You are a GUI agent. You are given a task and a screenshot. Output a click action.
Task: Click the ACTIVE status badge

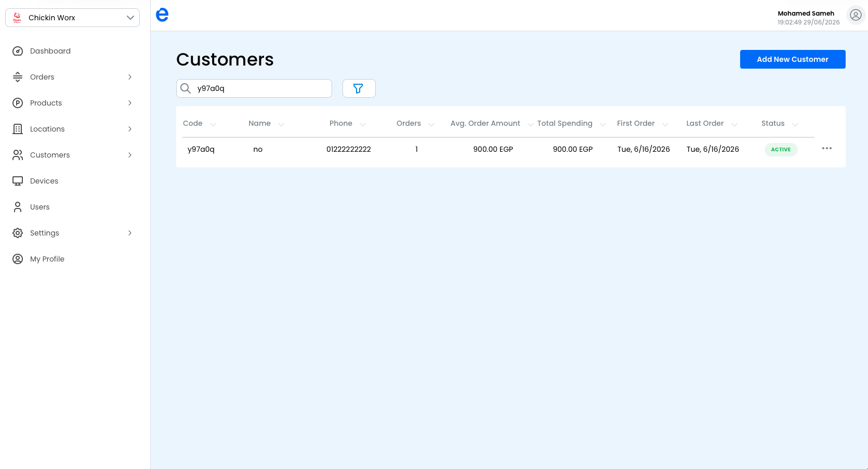[781, 150]
